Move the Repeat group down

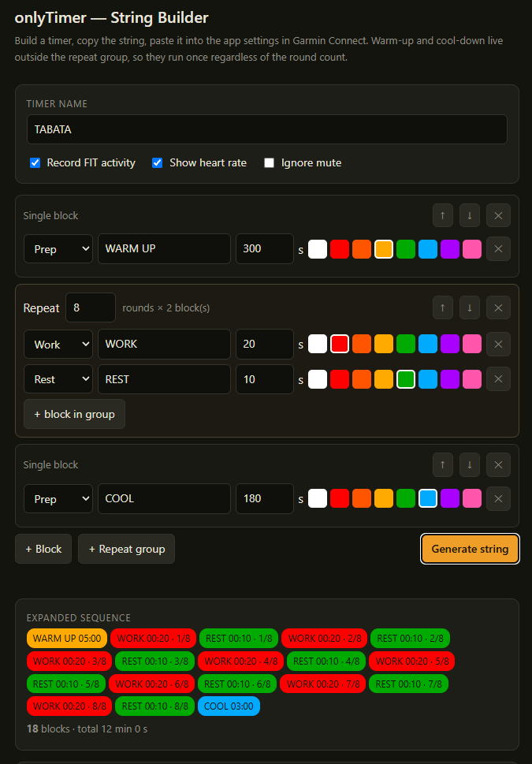470,307
